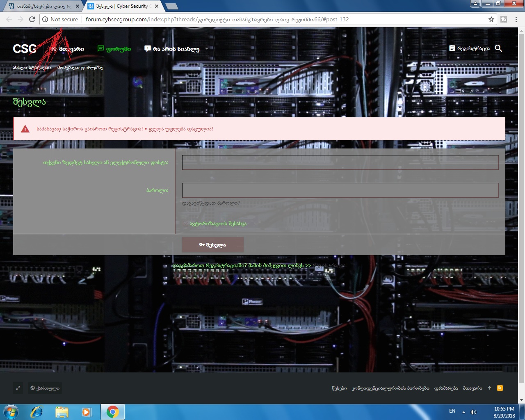
Task: Bookmark this page with the star icon
Action: pyautogui.click(x=491, y=19)
